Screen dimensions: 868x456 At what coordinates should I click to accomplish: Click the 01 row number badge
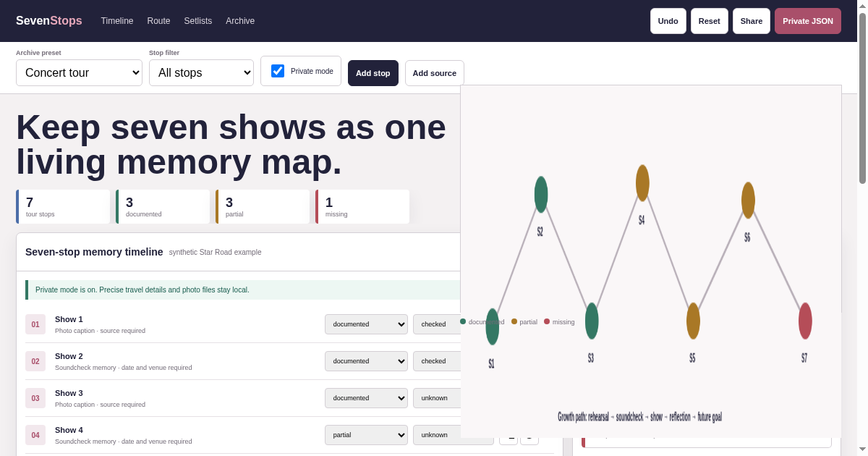(x=35, y=324)
